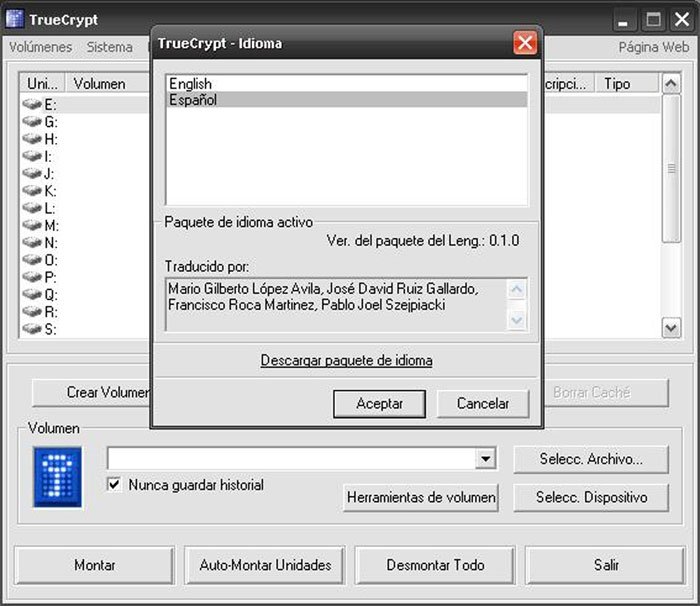The image size is (700, 606).
Task: Open the Volúmenes menu
Action: pyautogui.click(x=41, y=47)
